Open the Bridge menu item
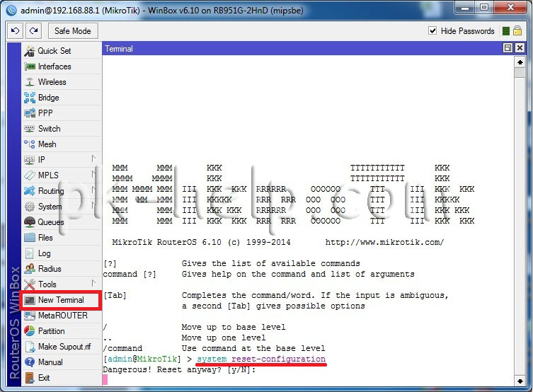The image size is (533, 392). pyautogui.click(x=48, y=98)
